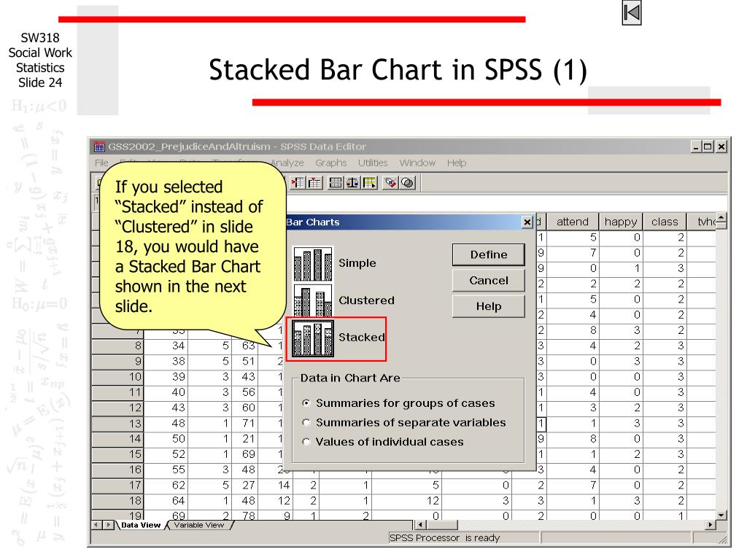Switch to the Data View tab
The height and width of the screenshot is (560, 747).
tap(141, 525)
